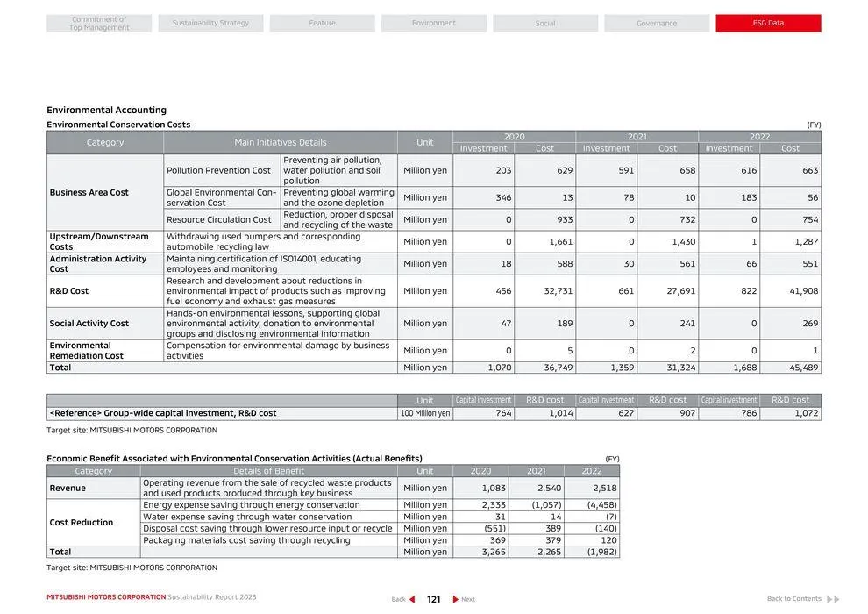This screenshot has height=614, width=868.
Task: Click the Back to Contents link
Action: (x=794, y=598)
